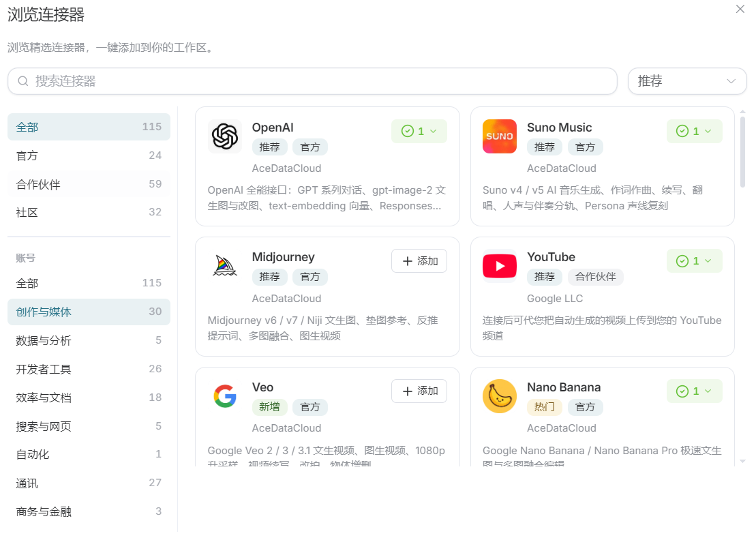
Task: Filter connectors by 社区
Action: [x=89, y=212]
